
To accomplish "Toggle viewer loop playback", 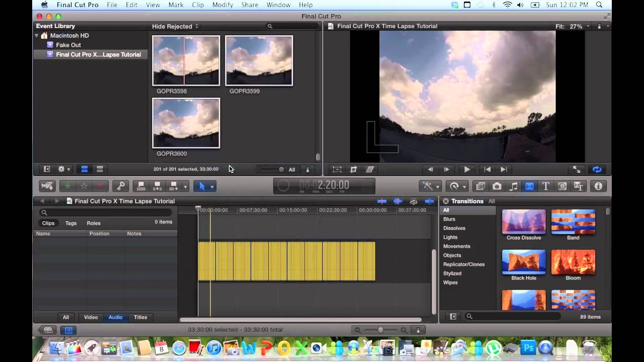I will [x=597, y=169].
